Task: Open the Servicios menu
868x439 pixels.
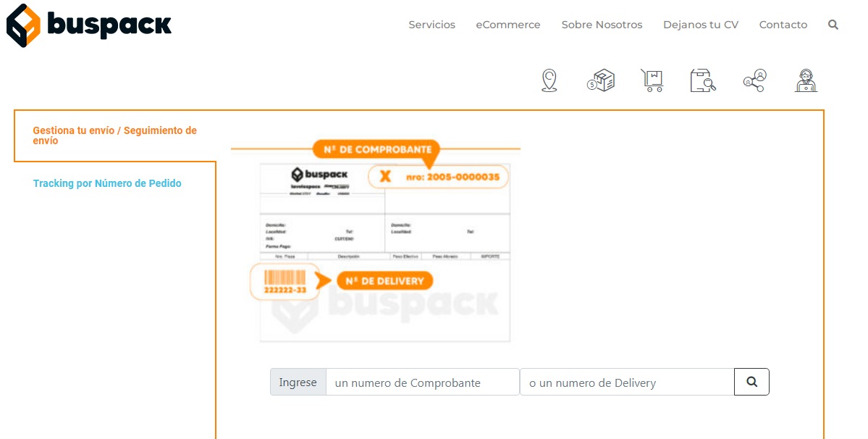Action: point(431,25)
